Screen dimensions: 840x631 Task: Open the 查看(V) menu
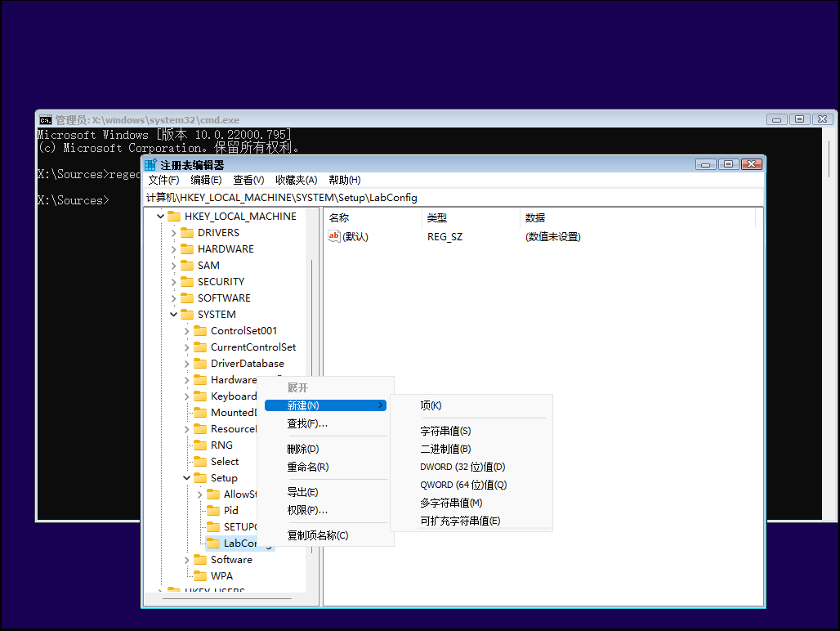(248, 180)
